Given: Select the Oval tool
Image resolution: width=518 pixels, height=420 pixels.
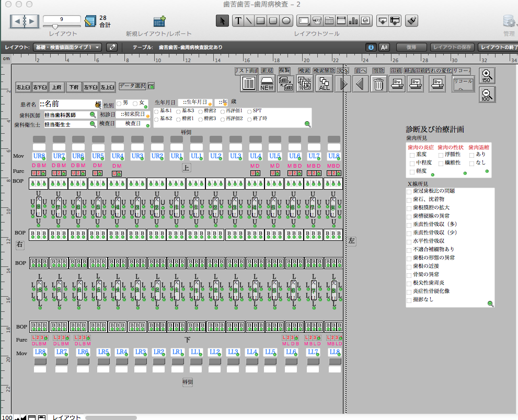Looking at the screenshot, I should tap(286, 21).
